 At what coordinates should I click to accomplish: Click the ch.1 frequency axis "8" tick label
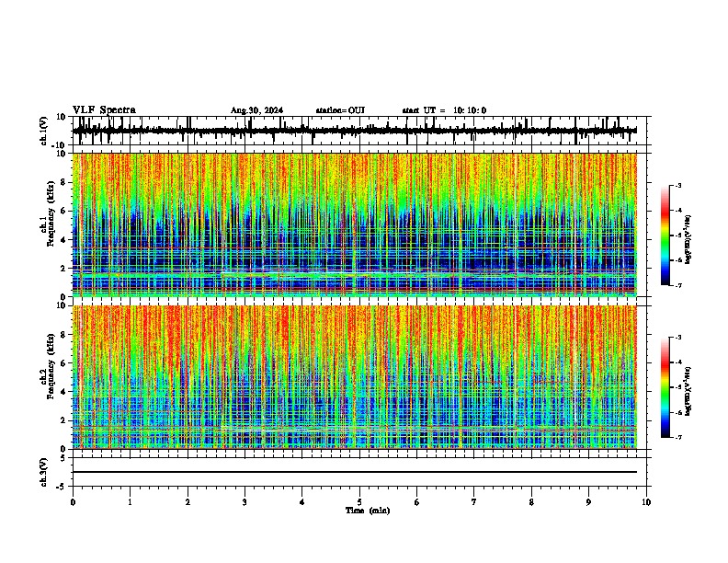click(64, 182)
